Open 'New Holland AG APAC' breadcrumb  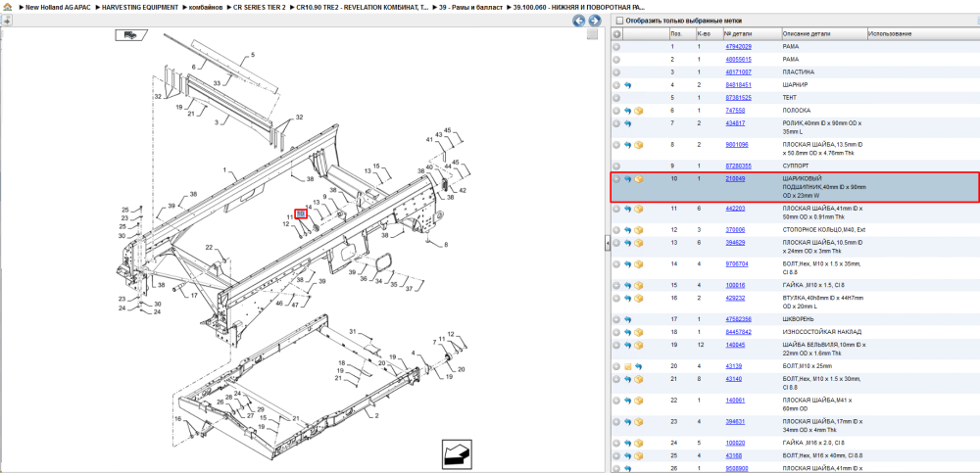(59, 7)
